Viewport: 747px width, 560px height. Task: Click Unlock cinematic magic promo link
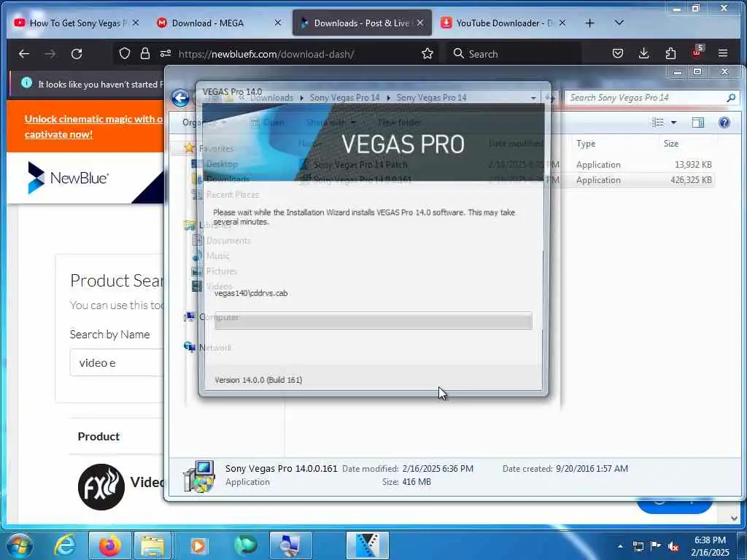(x=93, y=126)
